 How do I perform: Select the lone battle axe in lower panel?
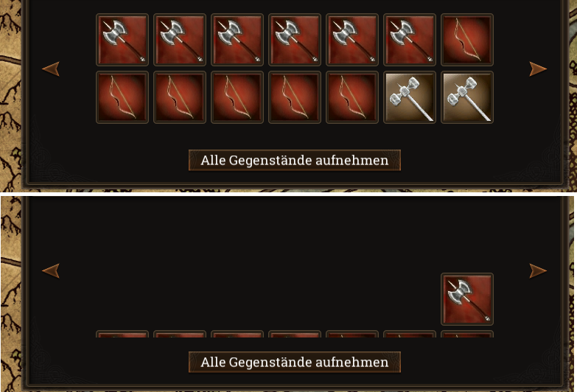coord(467,299)
